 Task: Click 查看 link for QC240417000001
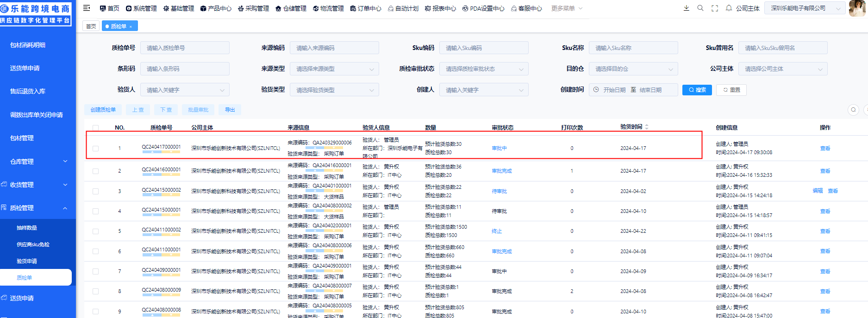pos(825,149)
